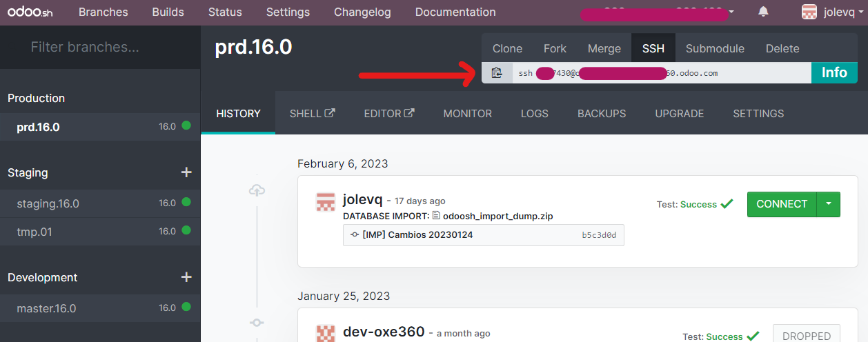Open the LOGS tab
Screen dimensions: 868x342
pyautogui.click(x=535, y=113)
